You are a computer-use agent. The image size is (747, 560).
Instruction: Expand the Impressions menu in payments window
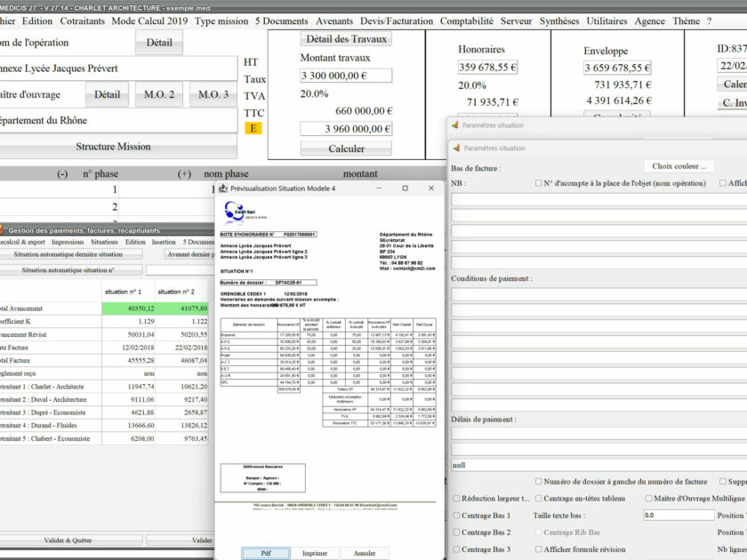click(x=68, y=242)
